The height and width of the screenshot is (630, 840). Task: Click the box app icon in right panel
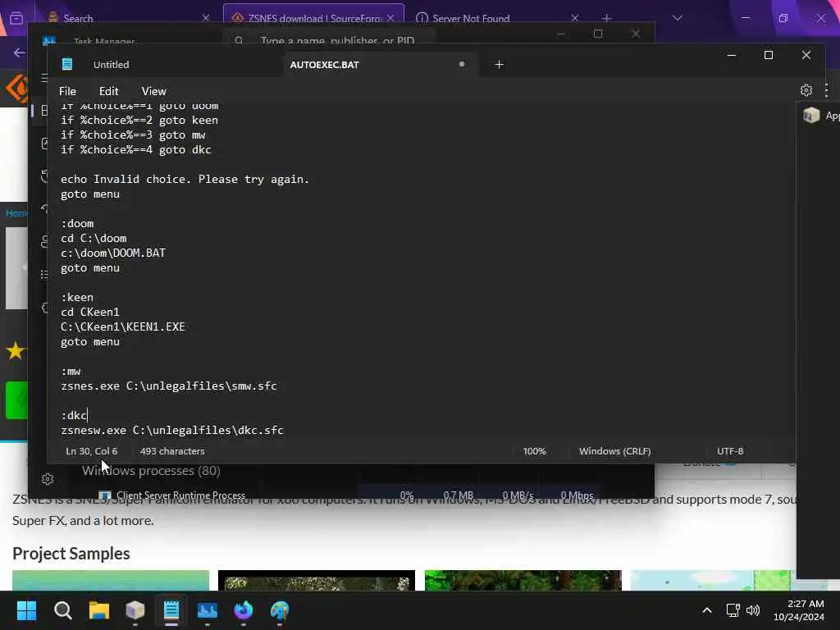[x=811, y=115]
